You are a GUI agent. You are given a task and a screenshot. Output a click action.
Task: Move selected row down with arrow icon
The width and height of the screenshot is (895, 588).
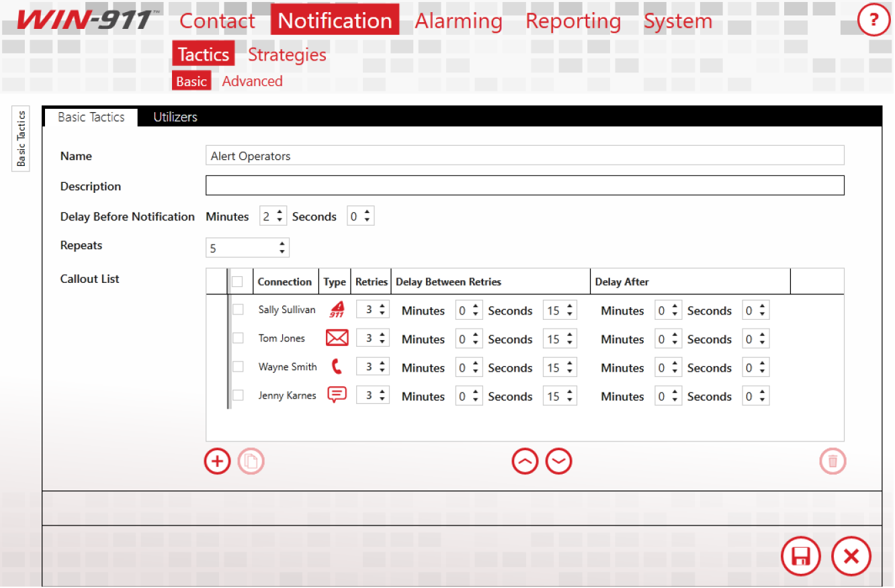click(558, 461)
